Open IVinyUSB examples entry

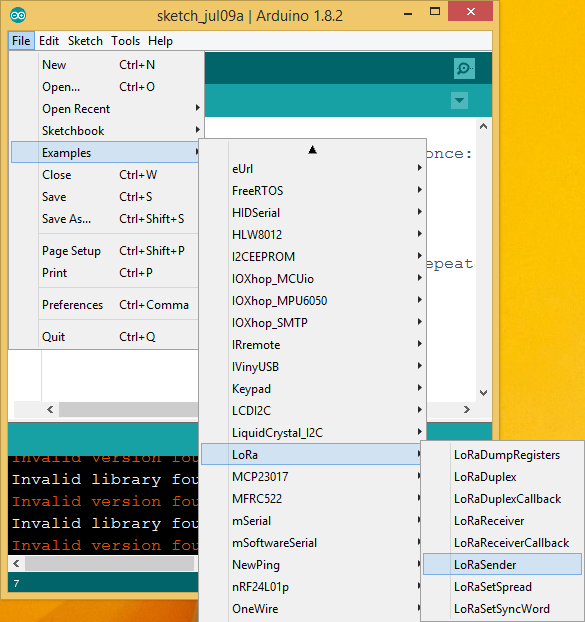(x=313, y=367)
